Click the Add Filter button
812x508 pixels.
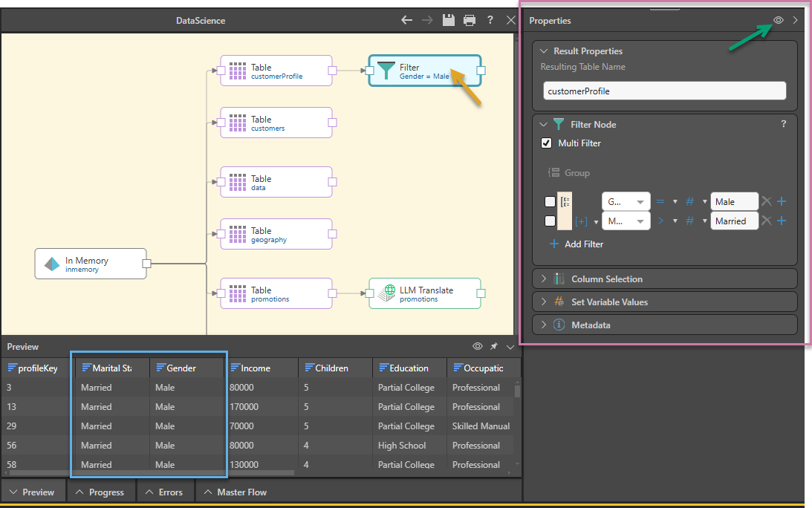(x=576, y=244)
